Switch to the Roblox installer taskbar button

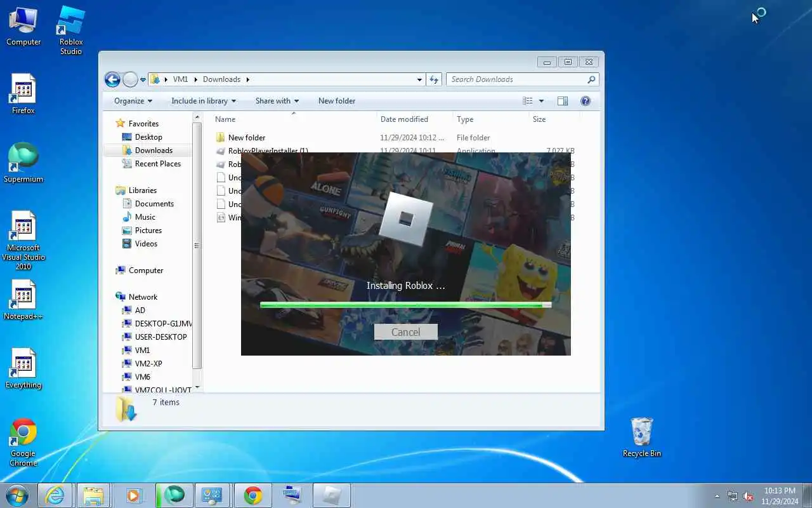click(332, 495)
